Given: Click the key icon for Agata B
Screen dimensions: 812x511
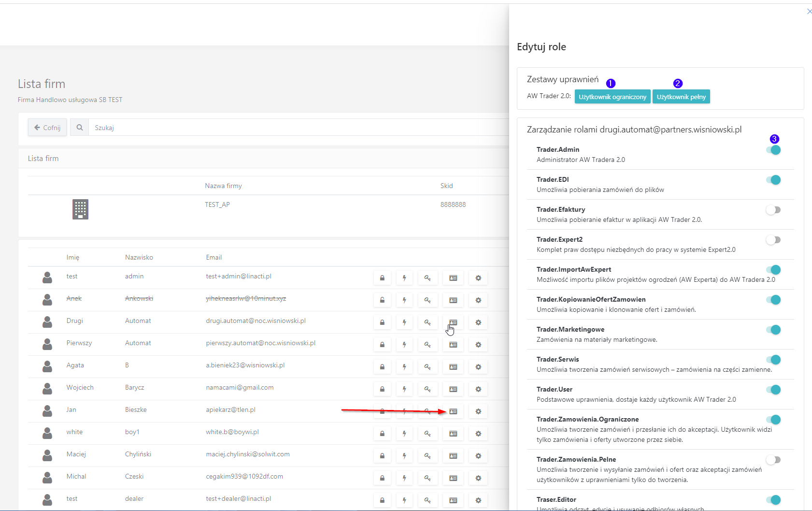Looking at the screenshot, I should pyautogui.click(x=427, y=367).
